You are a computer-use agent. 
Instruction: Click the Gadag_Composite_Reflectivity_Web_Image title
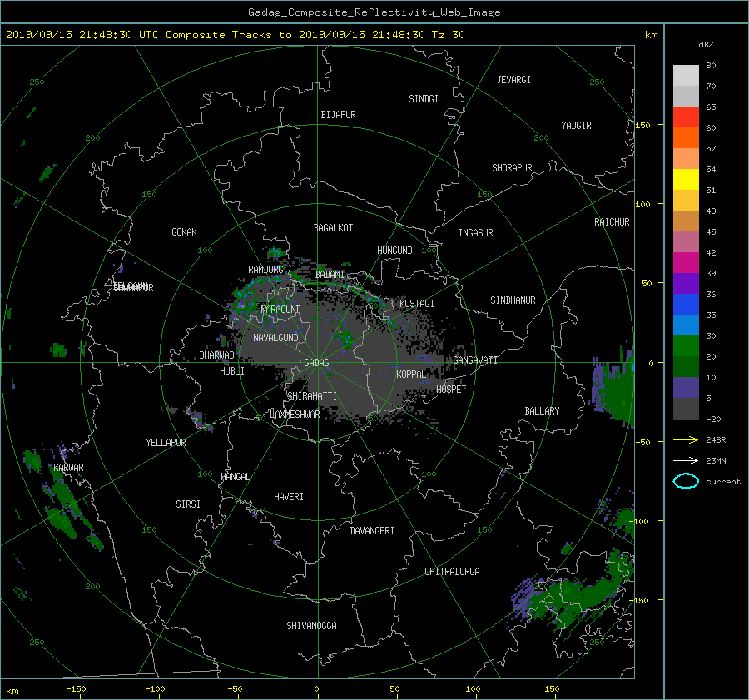point(374,12)
